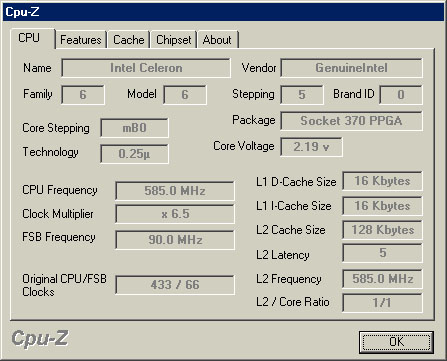Screen dimensions: 447x361
Task: Click the FSB Frequency field 90.0 MHz
Action: point(175,240)
